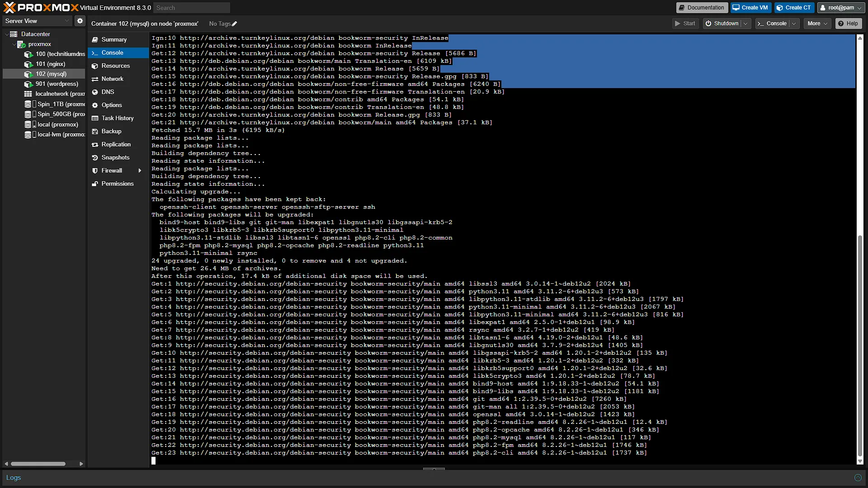
Task: Click the Shutdown button
Action: coord(722,23)
